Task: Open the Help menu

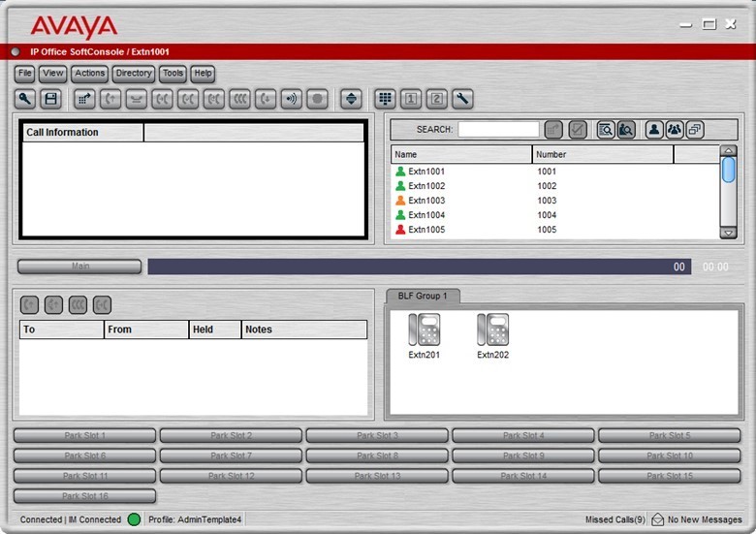Action: pos(203,74)
